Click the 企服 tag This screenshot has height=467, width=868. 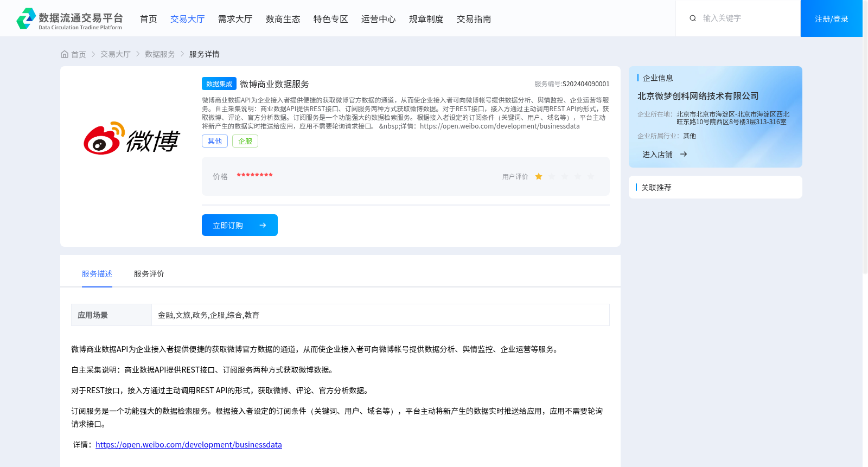pos(245,141)
